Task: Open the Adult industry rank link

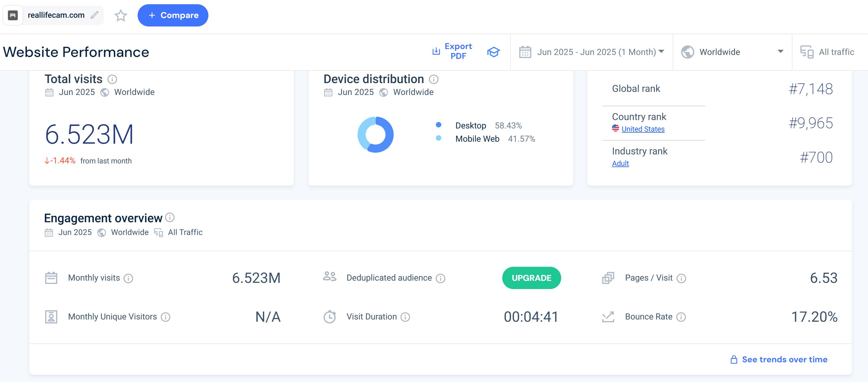Action: (620, 164)
